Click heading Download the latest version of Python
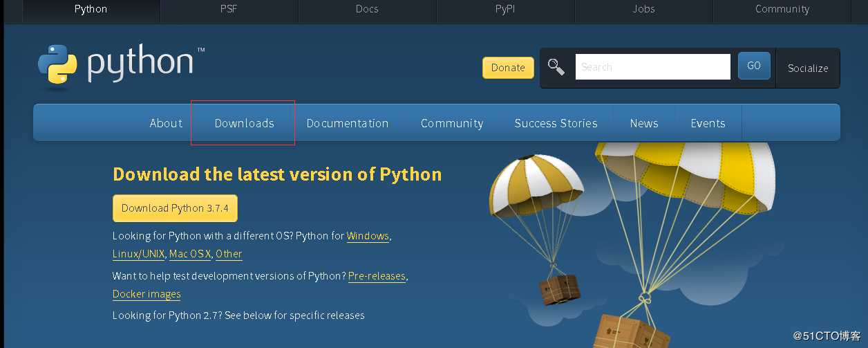The image size is (868, 348). [x=277, y=174]
